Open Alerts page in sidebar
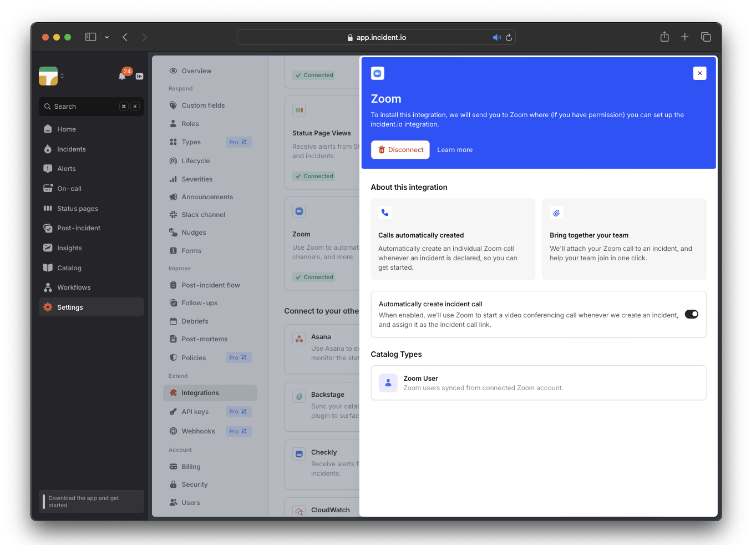Image resolution: width=756 pixels, height=545 pixels. click(x=92, y=169)
